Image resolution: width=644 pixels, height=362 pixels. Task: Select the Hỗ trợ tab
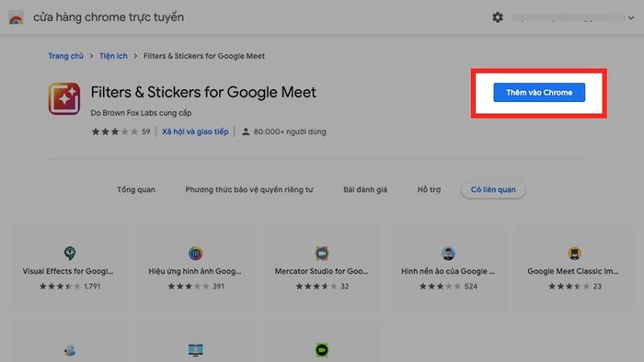click(x=429, y=189)
